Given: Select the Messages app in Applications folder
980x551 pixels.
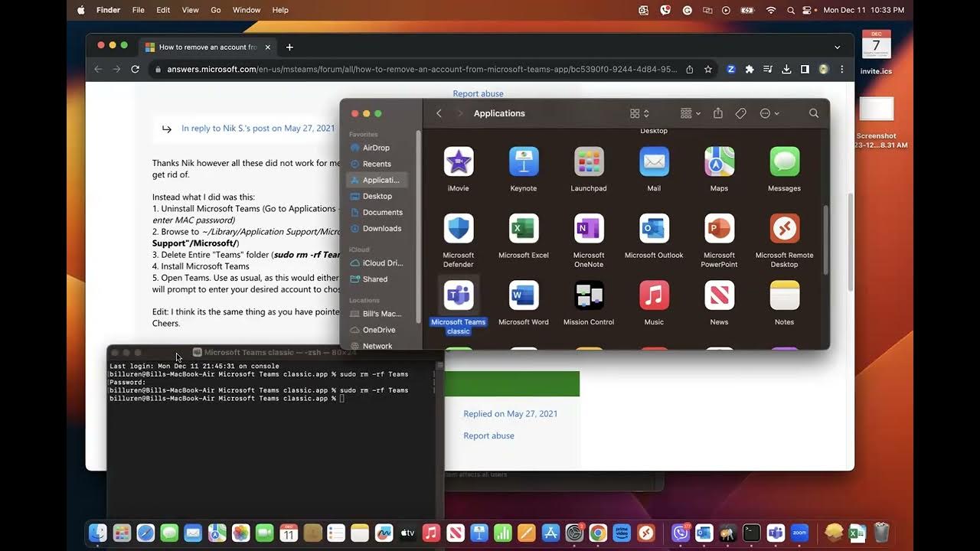Looking at the screenshot, I should [x=784, y=162].
